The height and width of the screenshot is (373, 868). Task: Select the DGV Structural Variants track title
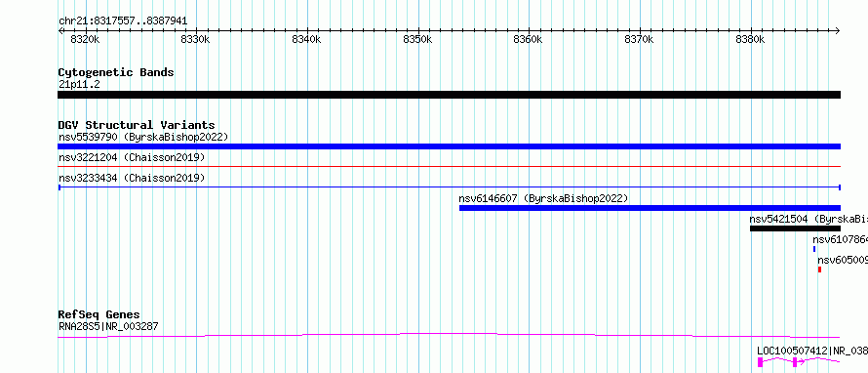coord(137,125)
